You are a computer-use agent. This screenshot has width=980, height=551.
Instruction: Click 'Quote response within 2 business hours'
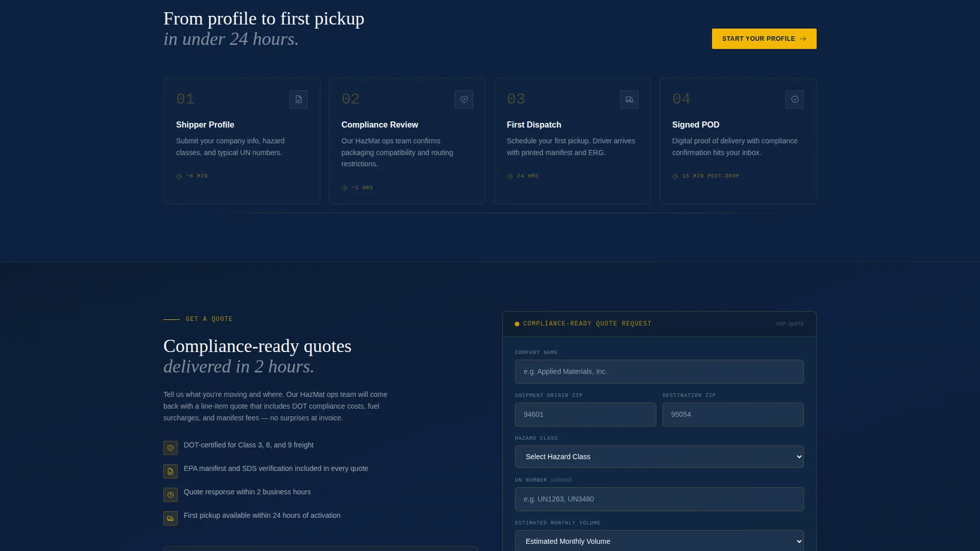click(247, 492)
